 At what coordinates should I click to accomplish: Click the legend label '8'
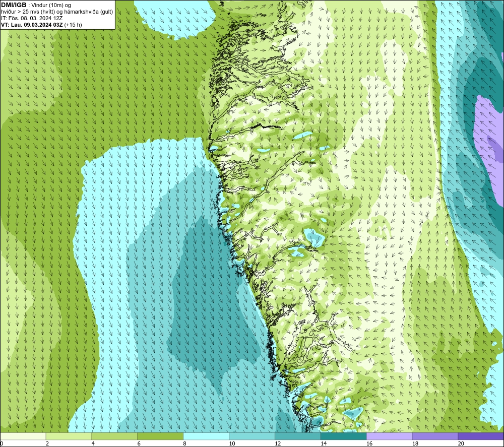click(184, 443)
